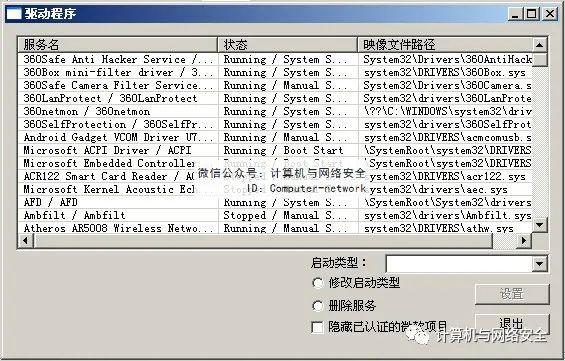Click the system32\DRIVERS\athw.sys path
This screenshot has height=361, width=565.
coord(439,228)
